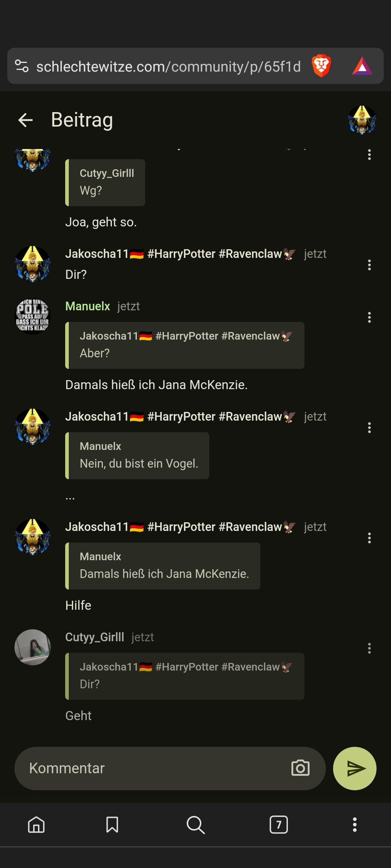Tap the quoted 'Nein, du bist ein Vogel.' block
The width and height of the screenshot is (391, 868).
pos(137,456)
